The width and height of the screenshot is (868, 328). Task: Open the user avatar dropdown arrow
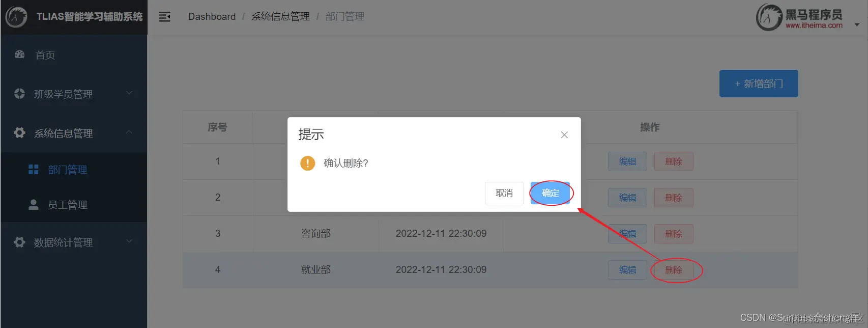pos(857,24)
